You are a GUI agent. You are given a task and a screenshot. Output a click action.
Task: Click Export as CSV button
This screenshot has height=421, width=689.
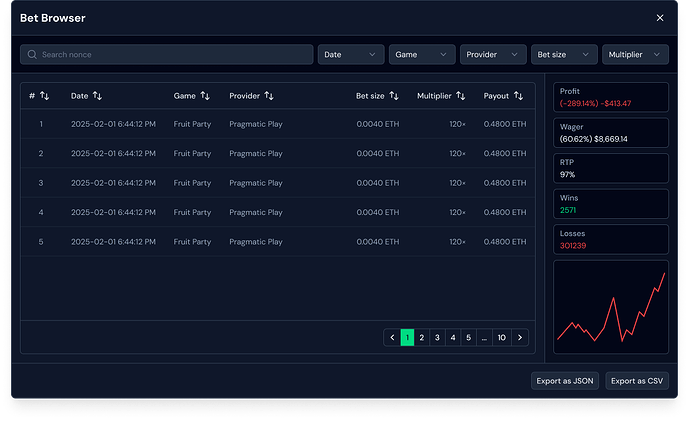pos(637,381)
